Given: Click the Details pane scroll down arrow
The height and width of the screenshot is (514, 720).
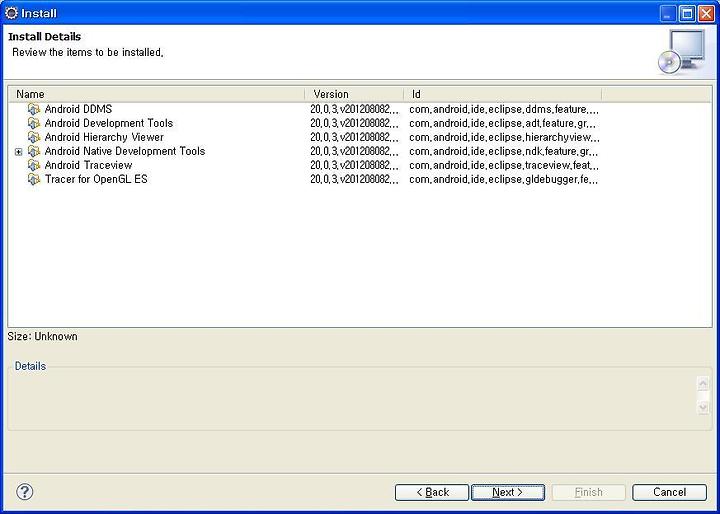Looking at the screenshot, I should 703,407.
